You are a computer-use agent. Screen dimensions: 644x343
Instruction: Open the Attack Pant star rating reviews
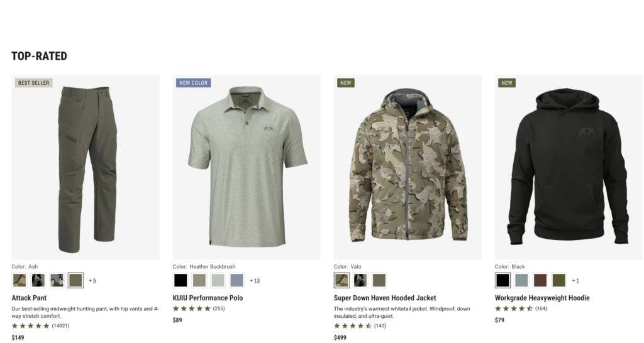coord(40,326)
